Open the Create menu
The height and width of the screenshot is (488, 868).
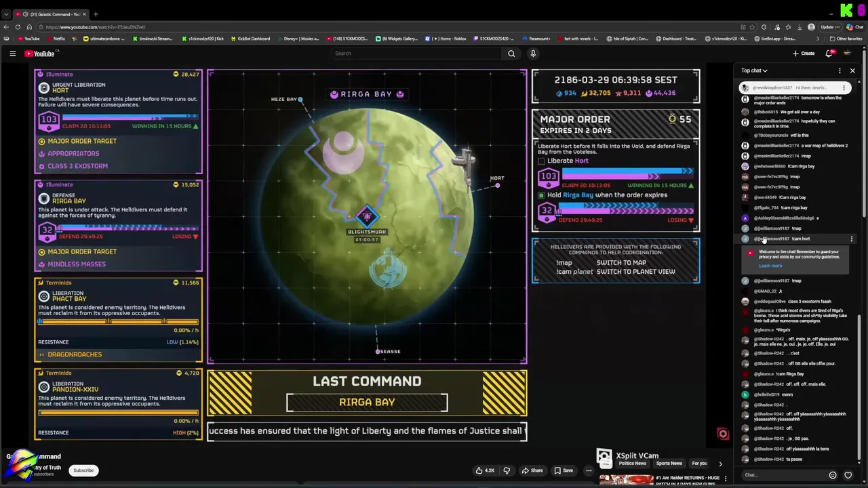804,54
